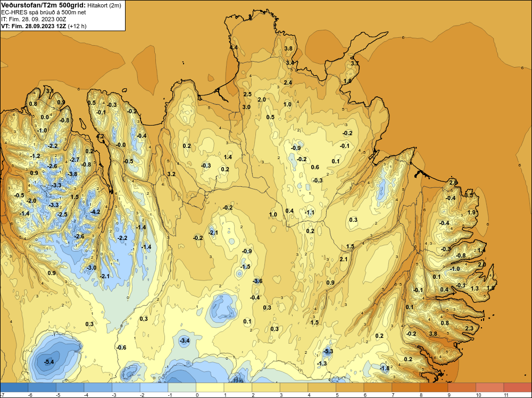
Task: Click the -0.6 temperature value on the map
Action: (x=121, y=348)
